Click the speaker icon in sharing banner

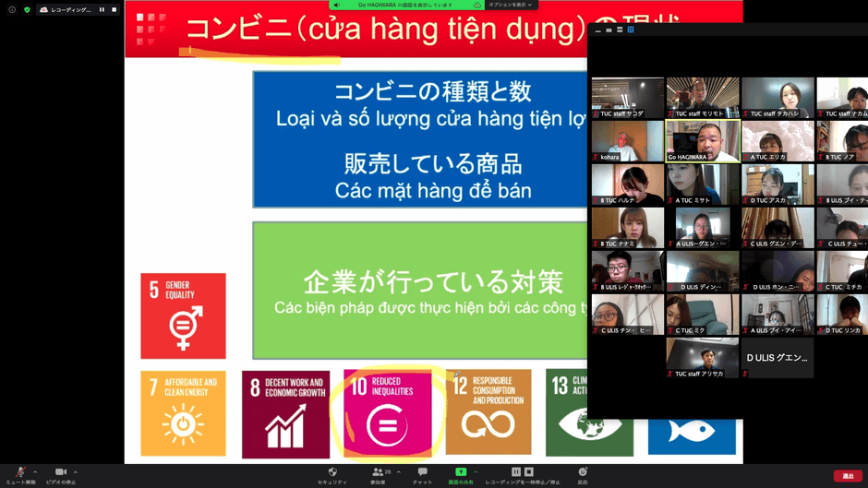[338, 5]
